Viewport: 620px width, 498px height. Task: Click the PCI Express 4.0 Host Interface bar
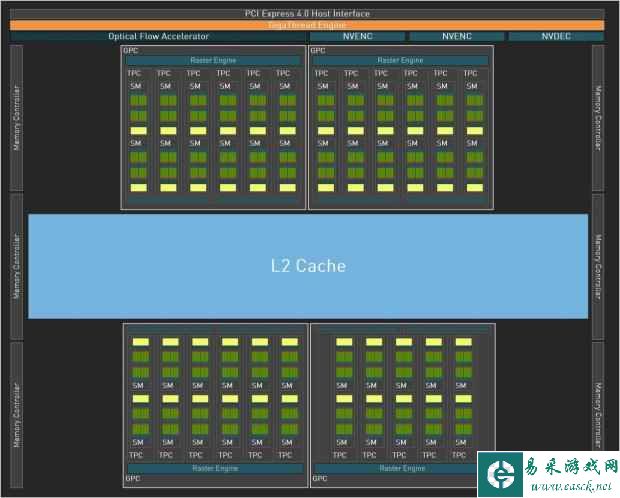[x=307, y=13]
